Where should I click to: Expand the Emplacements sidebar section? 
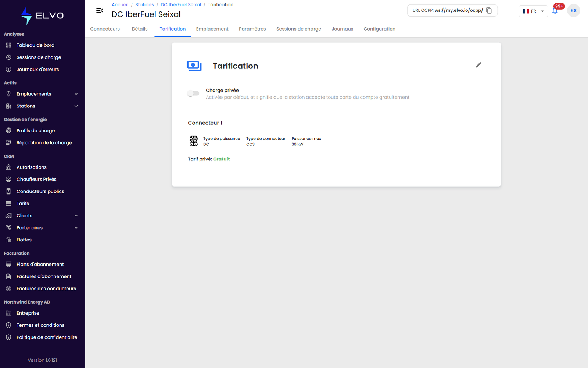pos(76,94)
